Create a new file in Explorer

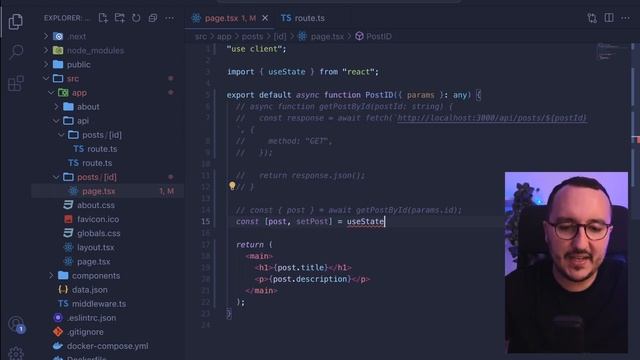pos(103,18)
